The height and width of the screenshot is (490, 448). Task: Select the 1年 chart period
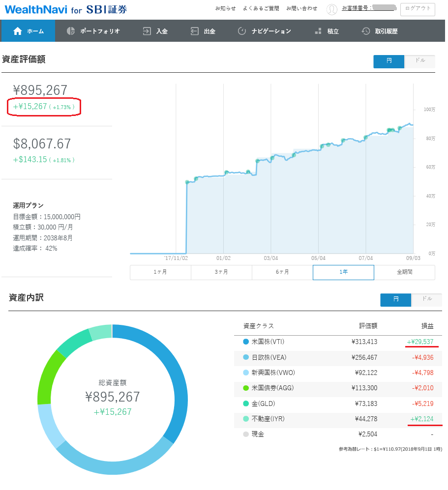343,272
